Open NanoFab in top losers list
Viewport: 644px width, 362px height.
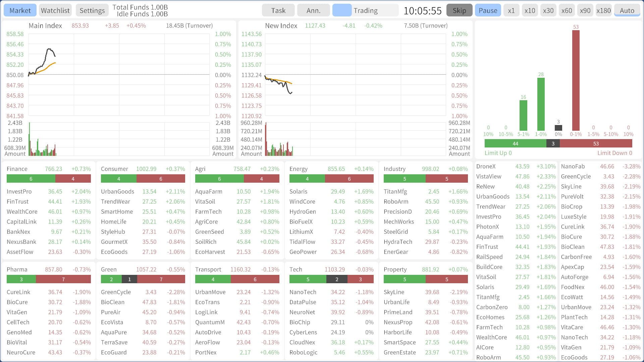click(573, 166)
